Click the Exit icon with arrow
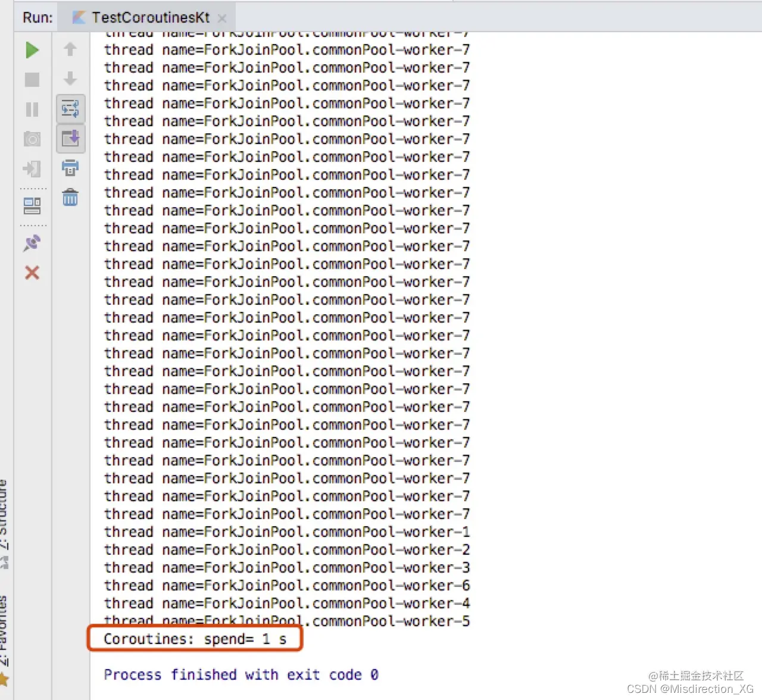The width and height of the screenshot is (762, 700). coord(32,169)
